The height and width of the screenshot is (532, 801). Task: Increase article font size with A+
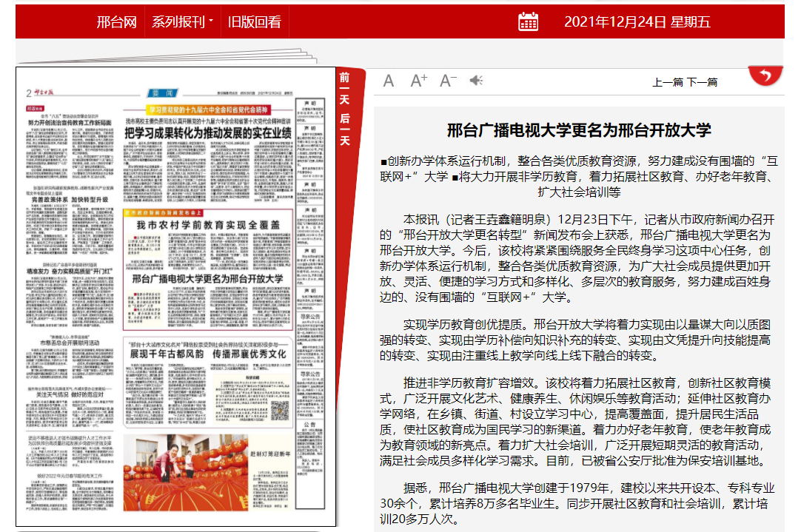coord(419,81)
